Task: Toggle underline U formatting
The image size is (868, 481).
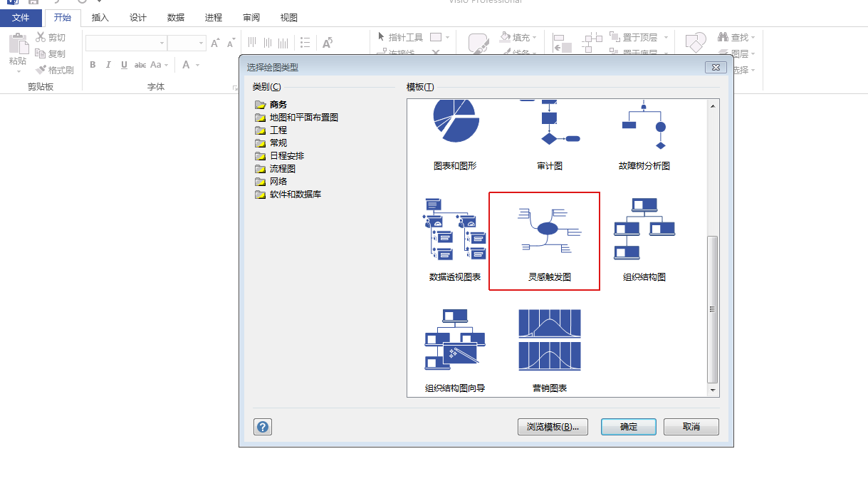Action: point(124,65)
